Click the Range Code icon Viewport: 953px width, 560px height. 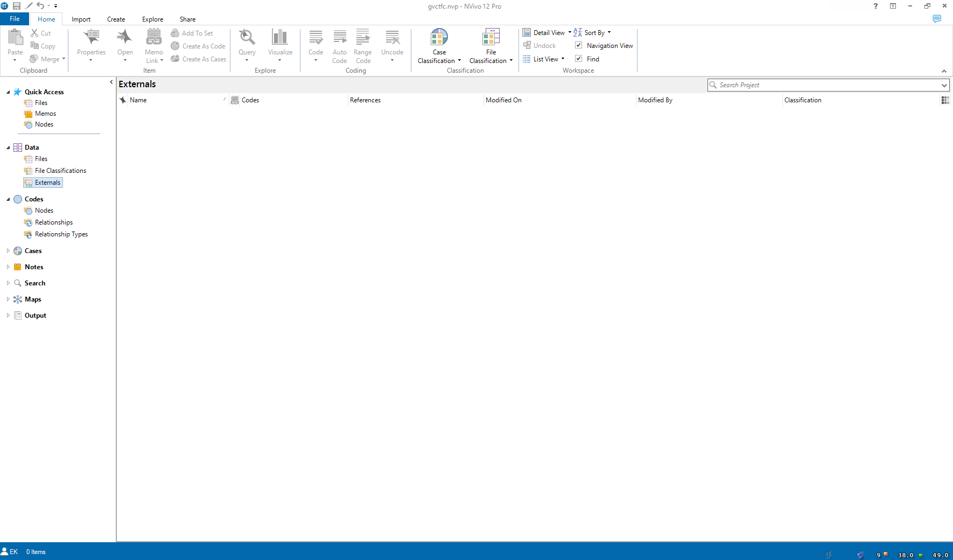tap(363, 37)
